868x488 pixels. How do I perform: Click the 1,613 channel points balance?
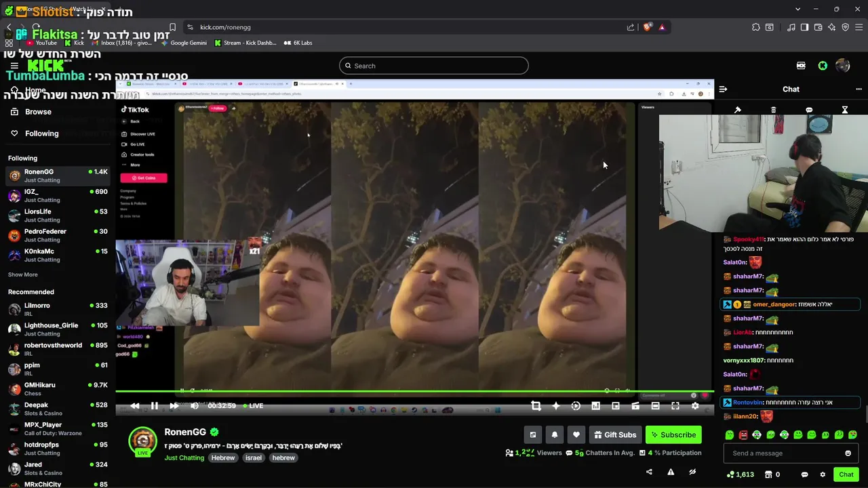coord(740,474)
